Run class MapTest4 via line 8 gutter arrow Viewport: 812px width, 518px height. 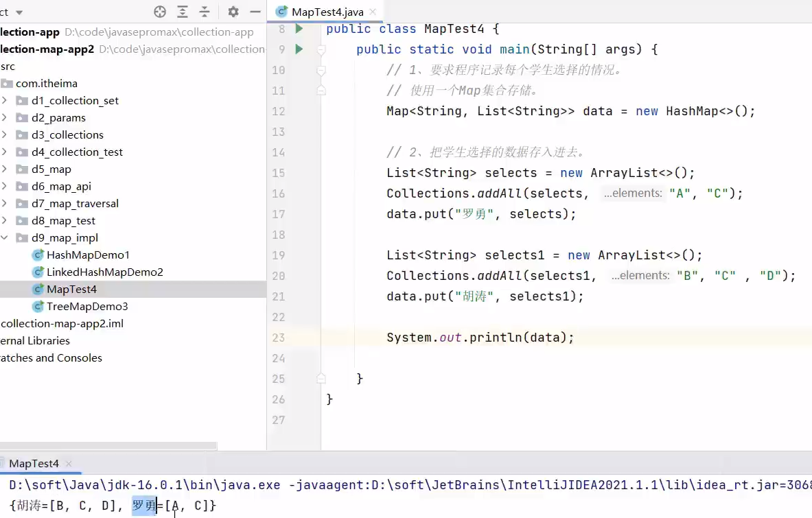point(299,29)
